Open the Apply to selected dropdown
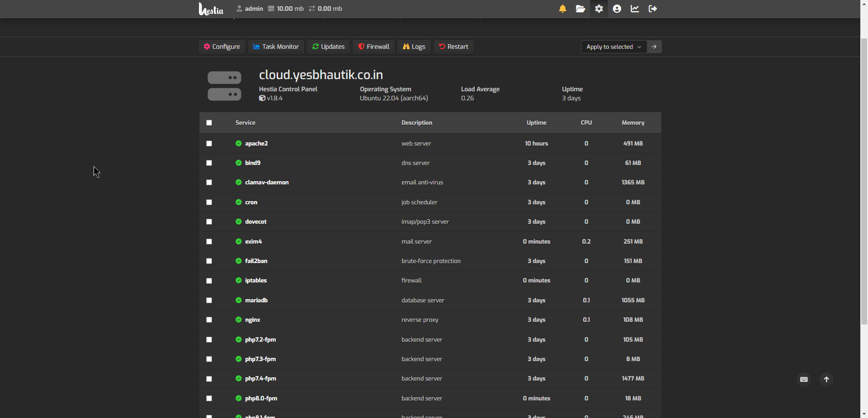Viewport: 868px width, 418px height. click(x=614, y=47)
